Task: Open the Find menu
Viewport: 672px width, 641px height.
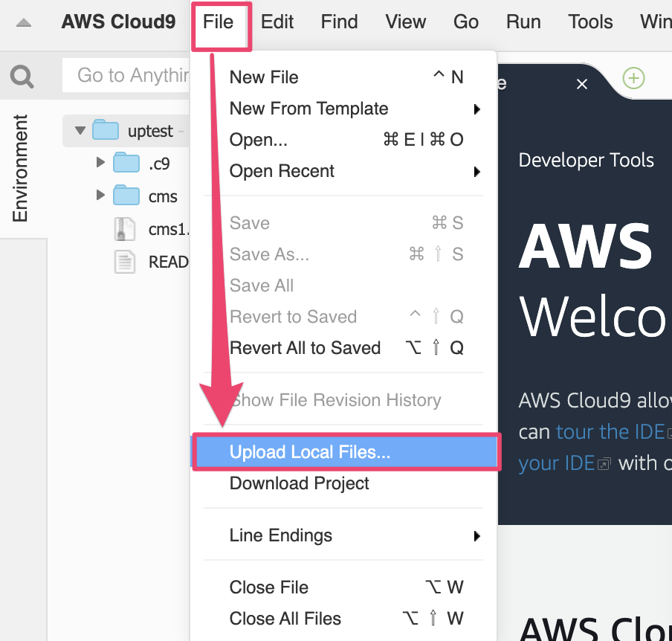Action: pyautogui.click(x=340, y=22)
